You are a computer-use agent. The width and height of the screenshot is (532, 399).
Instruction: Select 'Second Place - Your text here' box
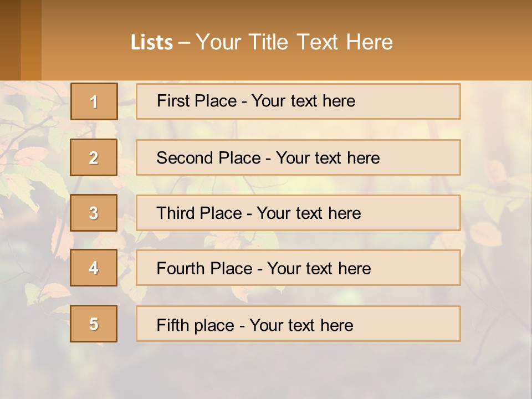tap(298, 157)
